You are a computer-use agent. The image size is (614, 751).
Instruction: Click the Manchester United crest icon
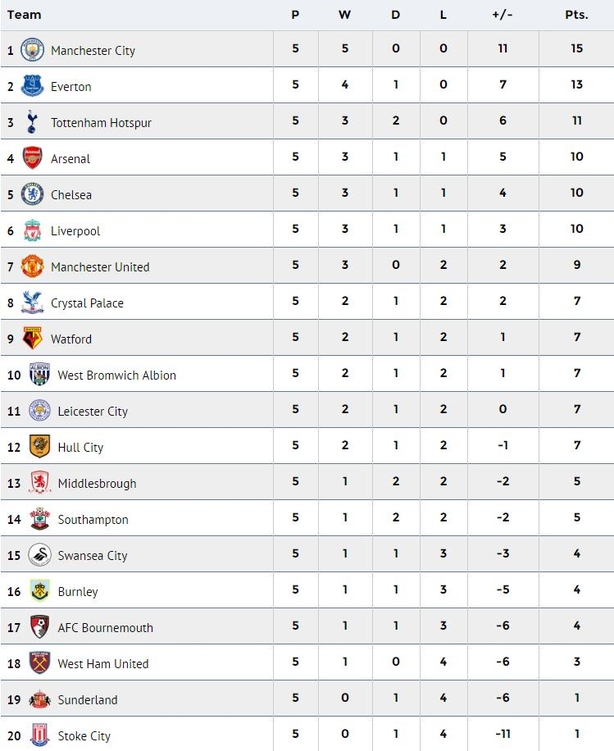coord(33,267)
